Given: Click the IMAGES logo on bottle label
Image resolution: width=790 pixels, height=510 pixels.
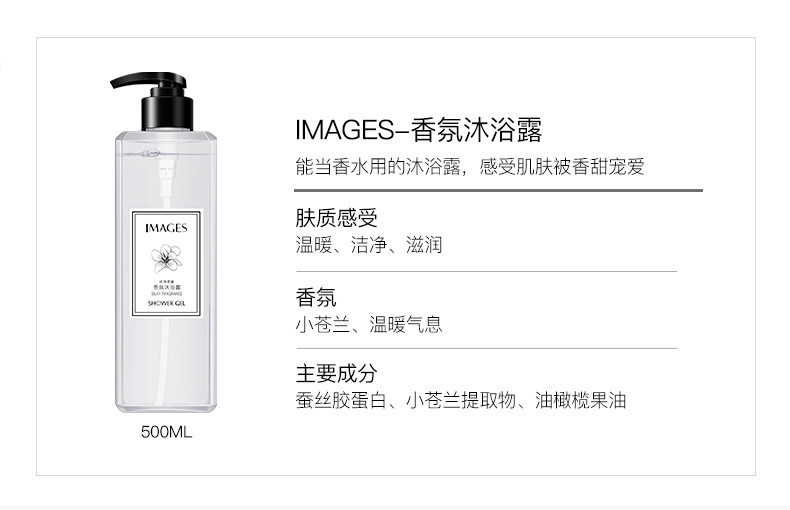Looking at the screenshot, I should (x=166, y=228).
